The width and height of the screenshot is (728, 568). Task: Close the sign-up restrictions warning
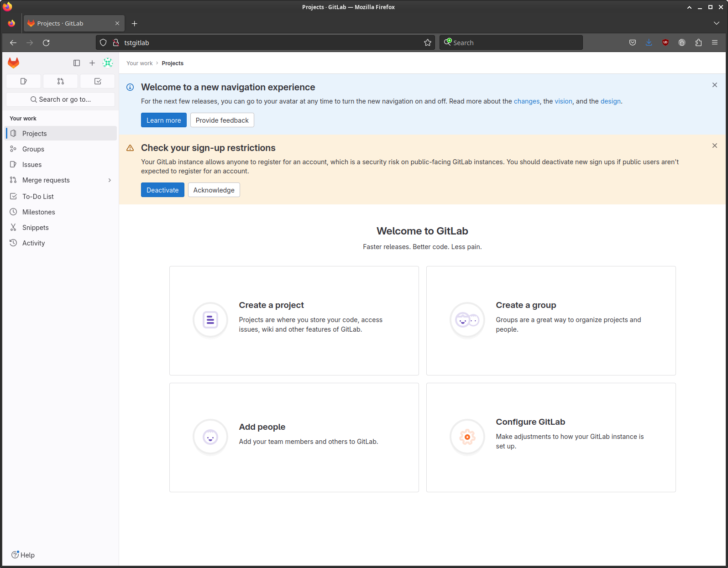point(715,146)
